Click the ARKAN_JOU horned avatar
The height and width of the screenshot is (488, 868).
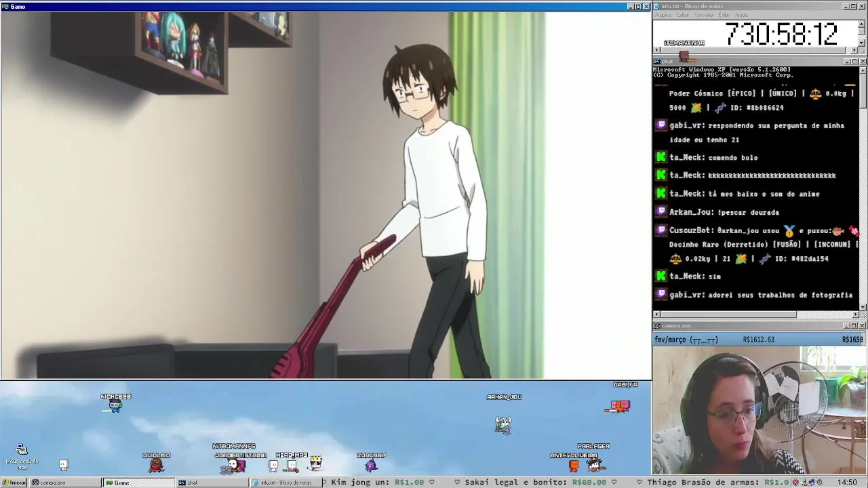tap(502, 424)
